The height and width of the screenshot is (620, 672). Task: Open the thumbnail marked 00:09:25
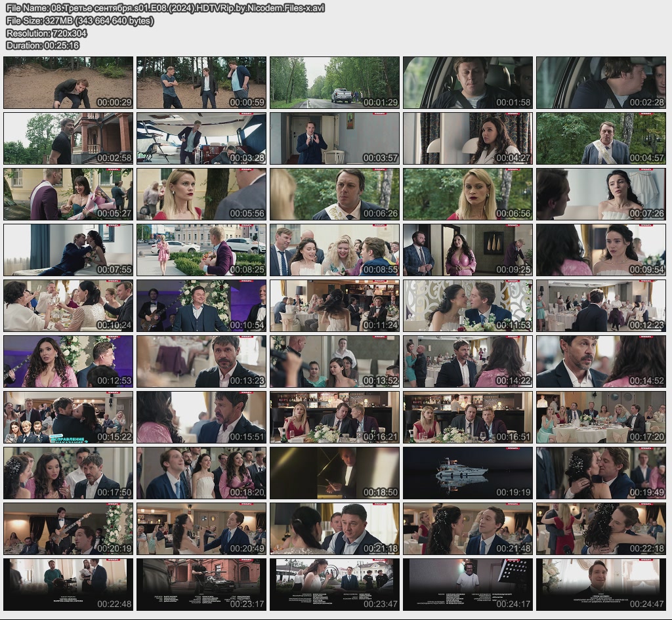[468, 250]
